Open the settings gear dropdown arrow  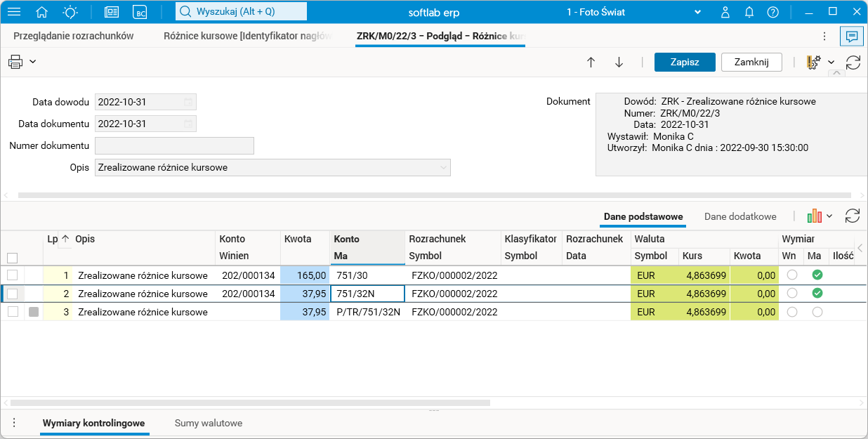[831, 62]
